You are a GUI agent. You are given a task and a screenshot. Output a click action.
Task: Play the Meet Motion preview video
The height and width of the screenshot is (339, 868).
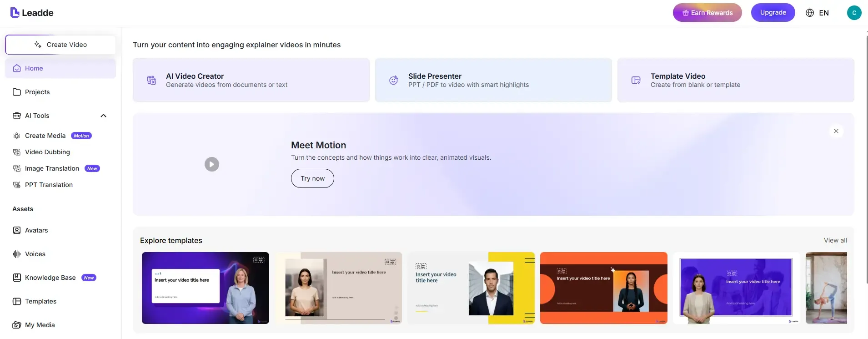pos(212,164)
